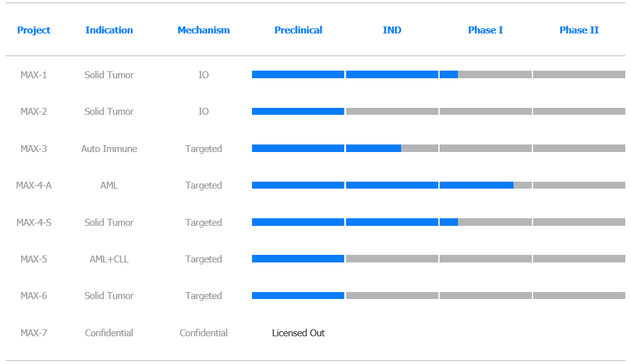Screen dimensions: 631x364
Task: Click MAX-5 IND gray bar segment
Action: tap(392, 259)
